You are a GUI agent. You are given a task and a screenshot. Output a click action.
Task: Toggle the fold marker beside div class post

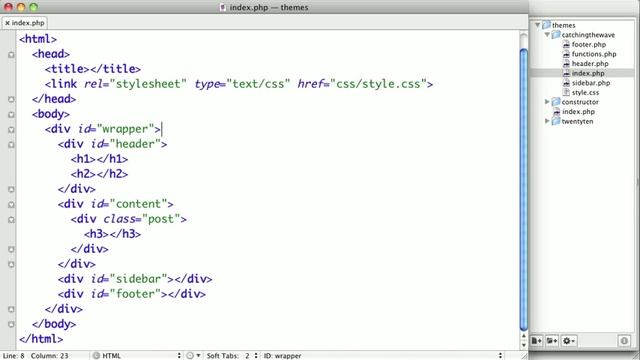click(x=11, y=220)
